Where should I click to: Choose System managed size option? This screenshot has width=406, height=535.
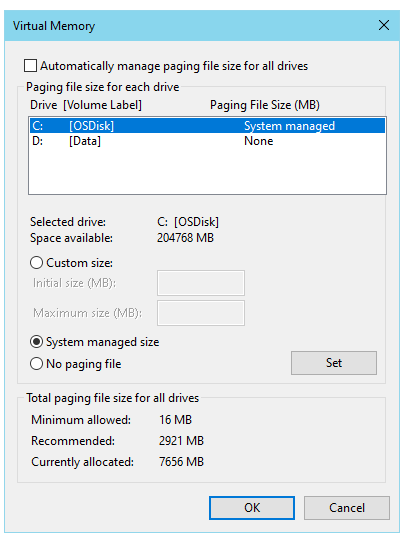click(37, 342)
